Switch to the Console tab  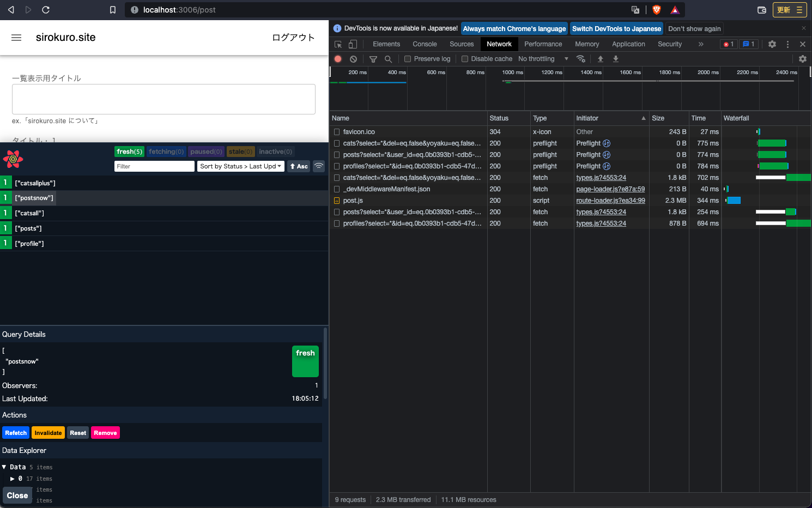(425, 44)
